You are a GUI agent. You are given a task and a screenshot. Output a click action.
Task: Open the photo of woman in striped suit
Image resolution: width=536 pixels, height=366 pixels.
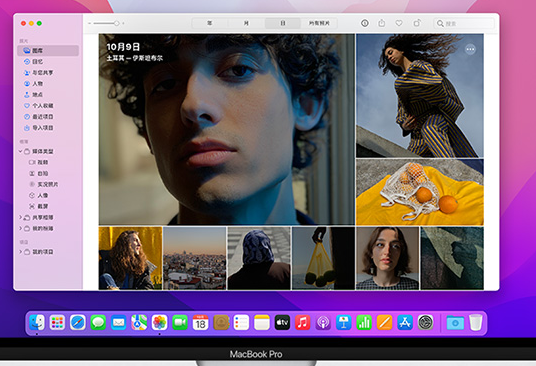click(420, 96)
